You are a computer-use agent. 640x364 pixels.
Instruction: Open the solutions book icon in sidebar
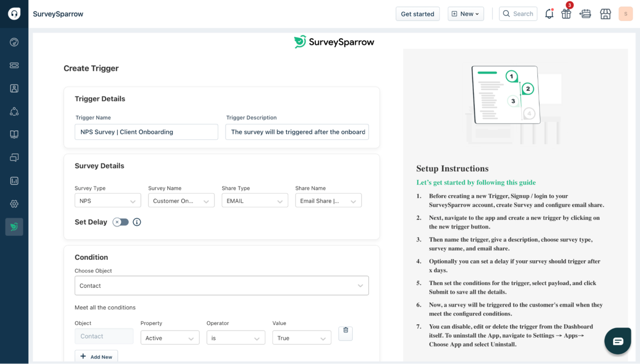(14, 134)
